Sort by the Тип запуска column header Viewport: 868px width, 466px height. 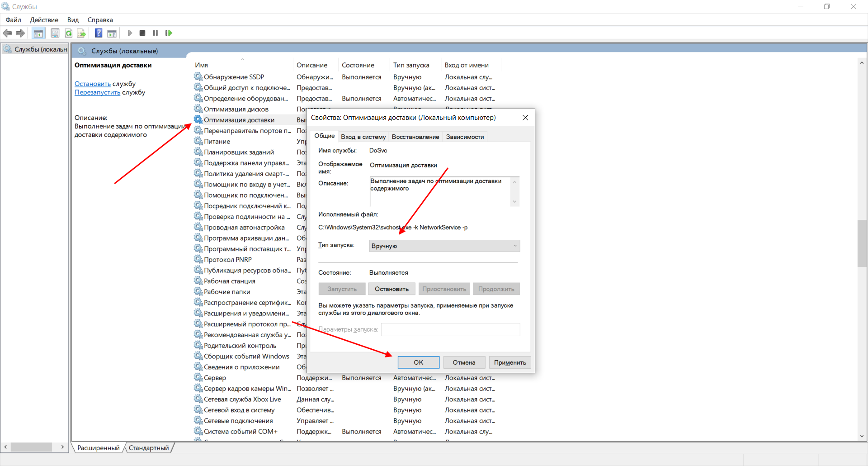(415, 65)
